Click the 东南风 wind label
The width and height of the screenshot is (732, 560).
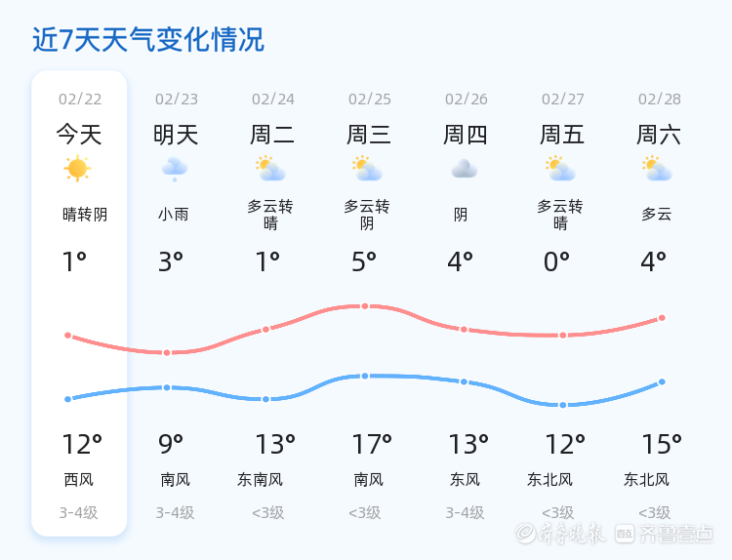pos(260,480)
